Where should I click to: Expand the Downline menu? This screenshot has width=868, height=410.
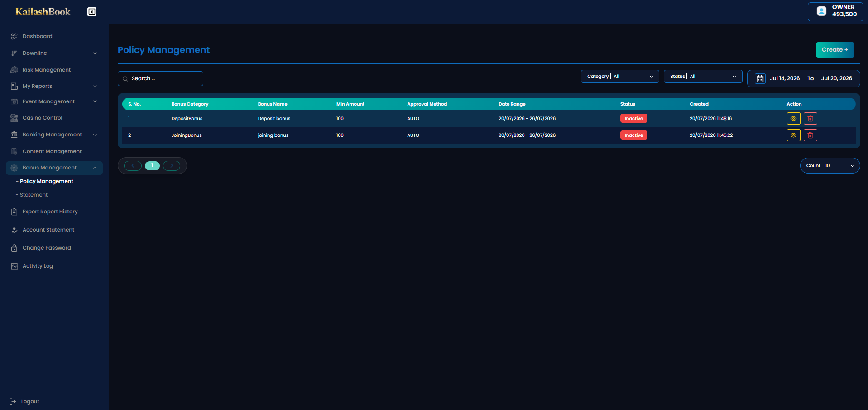[54, 53]
